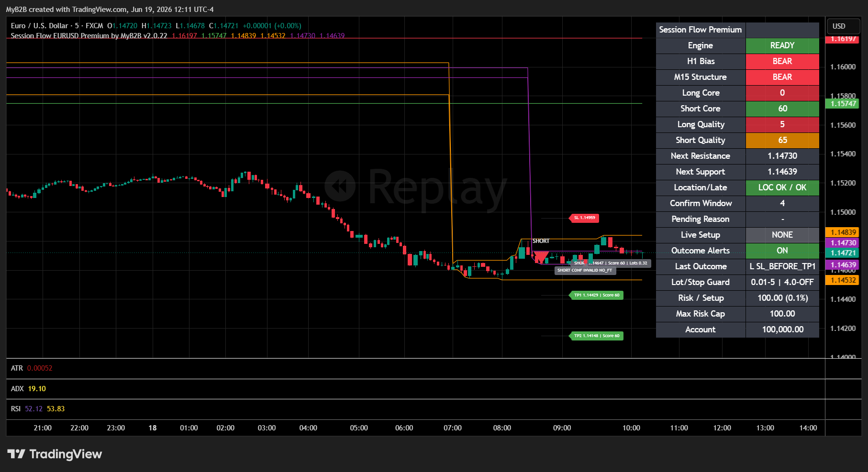Click the Confirm Window value 4
This screenshot has height=472, width=868.
[782, 203]
